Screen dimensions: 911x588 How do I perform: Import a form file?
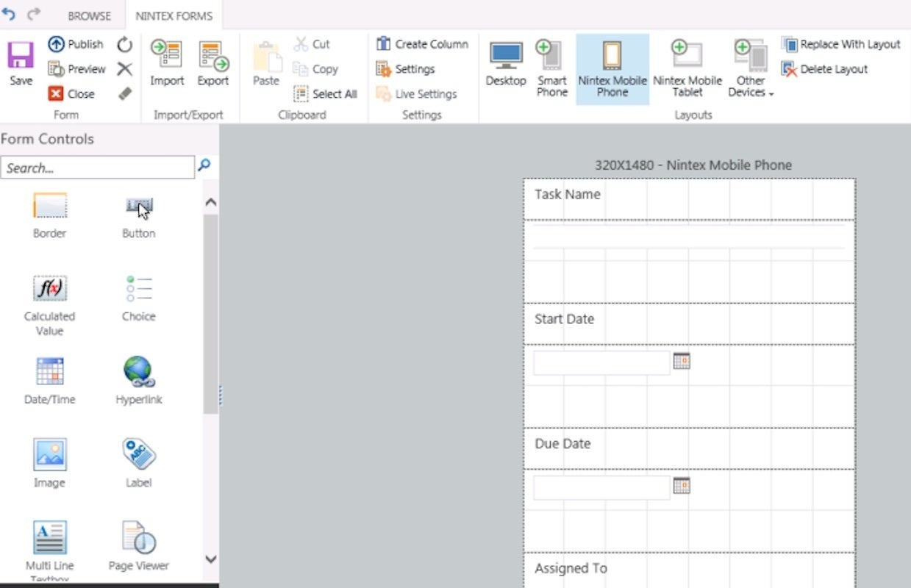coord(167,65)
